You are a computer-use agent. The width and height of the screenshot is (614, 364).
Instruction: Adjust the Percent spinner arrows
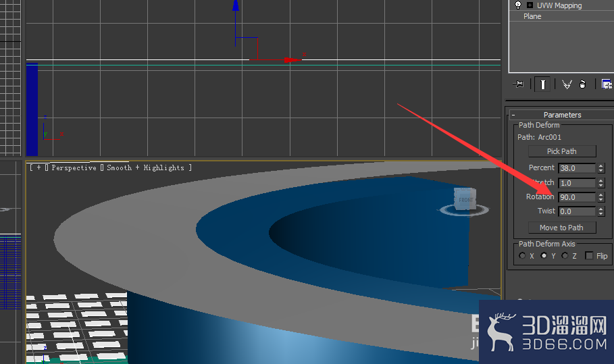601,168
